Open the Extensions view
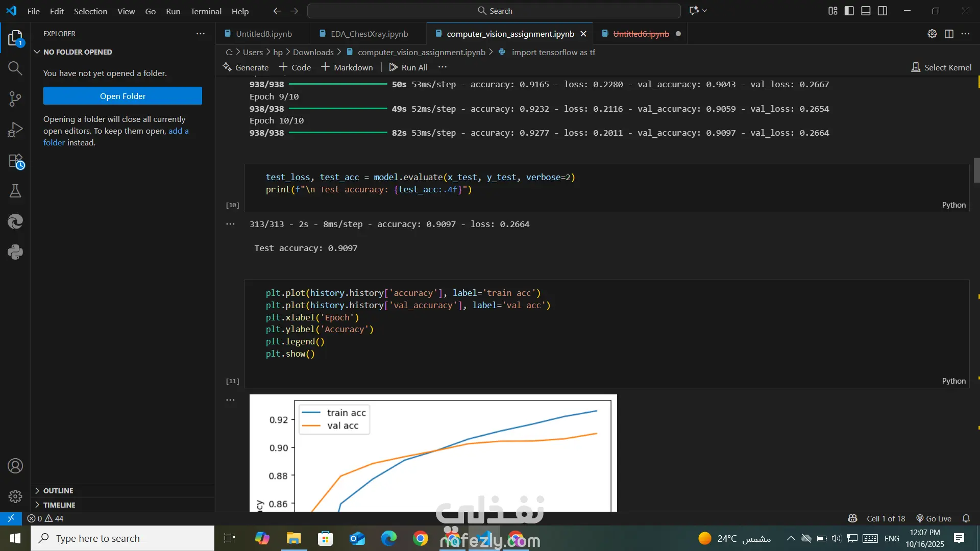The image size is (980, 551). [x=16, y=161]
